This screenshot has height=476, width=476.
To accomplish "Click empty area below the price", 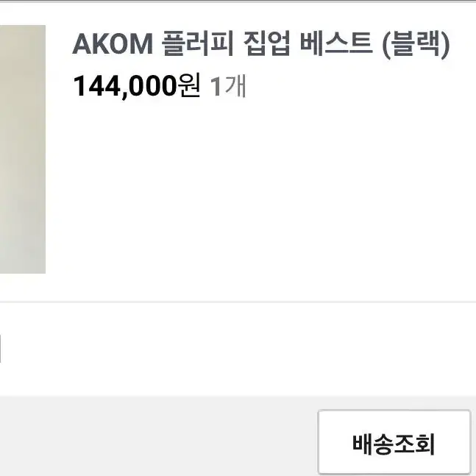I will [261, 188].
